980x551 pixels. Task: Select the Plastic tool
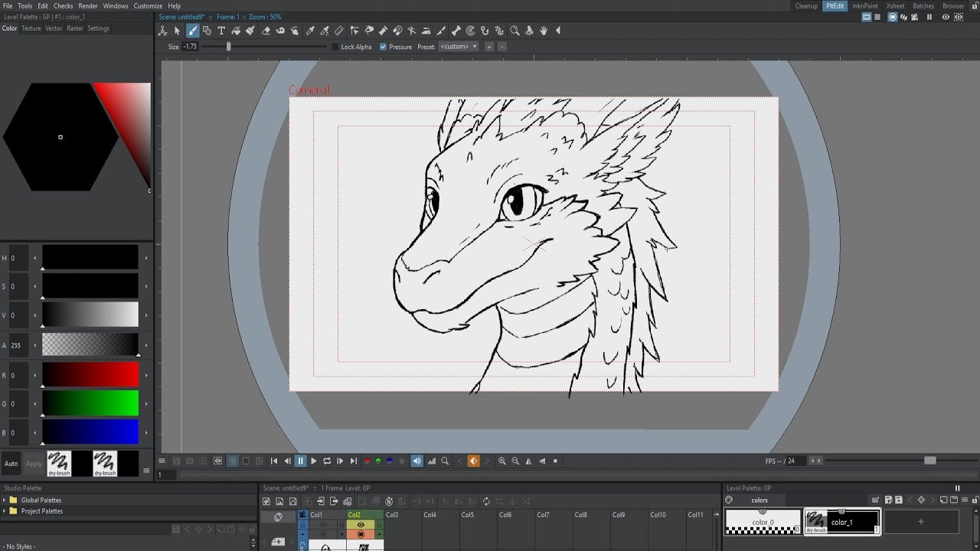coord(499,31)
